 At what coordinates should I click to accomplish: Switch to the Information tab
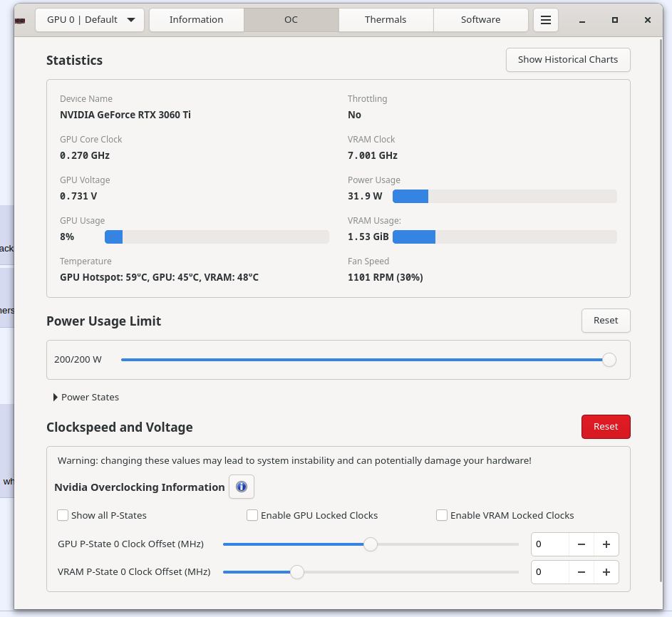[196, 20]
